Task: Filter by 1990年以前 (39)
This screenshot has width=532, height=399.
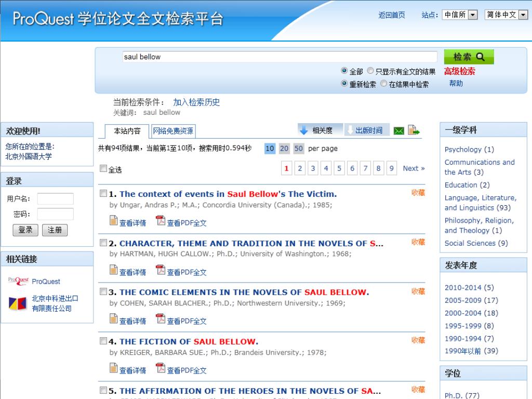Action: [471, 351]
